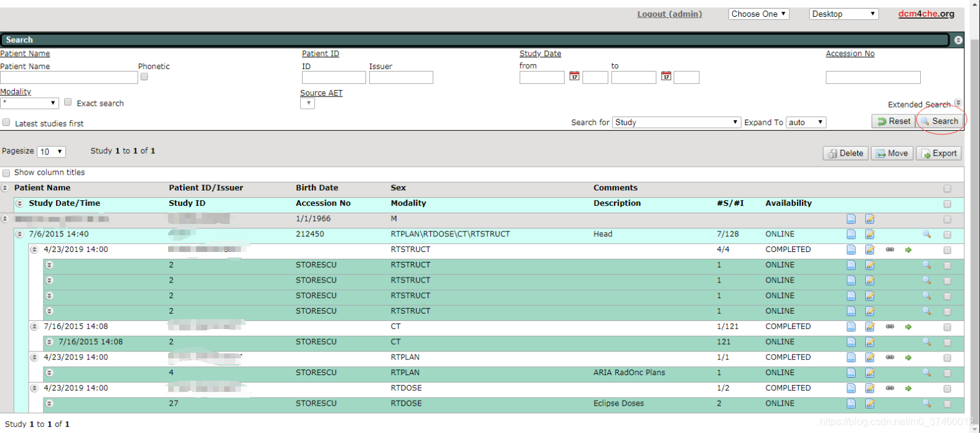
Task: Open the 'from' study date calendar picker
Action: click(574, 76)
